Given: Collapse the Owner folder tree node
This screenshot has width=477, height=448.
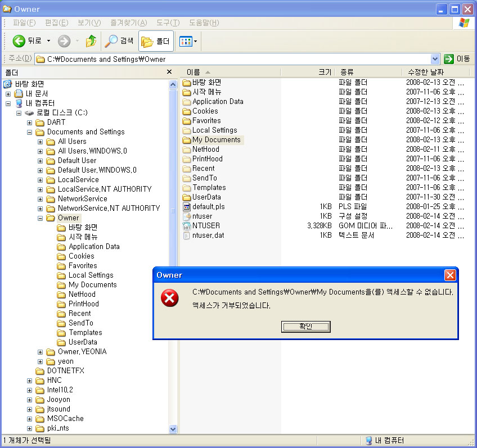Looking at the screenshot, I should coord(40,218).
